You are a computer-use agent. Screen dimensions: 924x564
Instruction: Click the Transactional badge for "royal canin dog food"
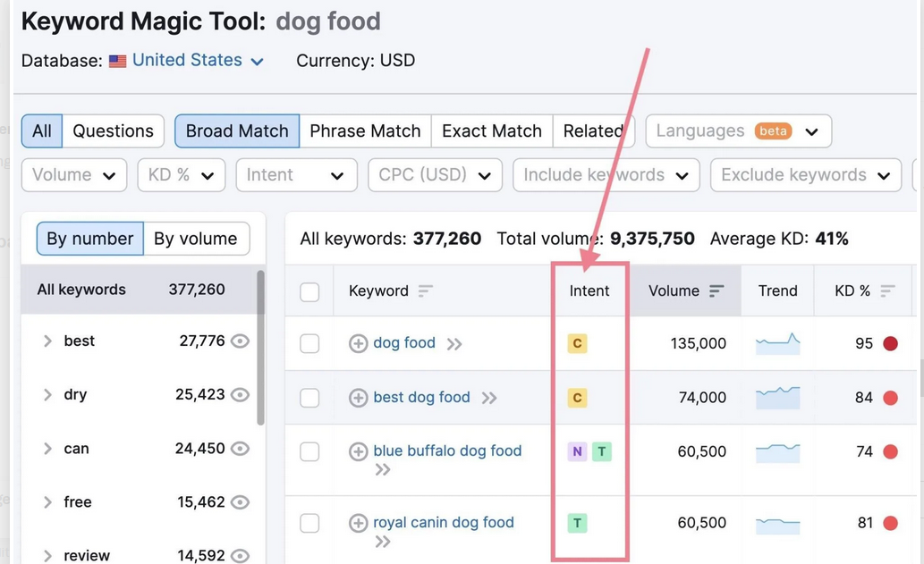coord(579,522)
